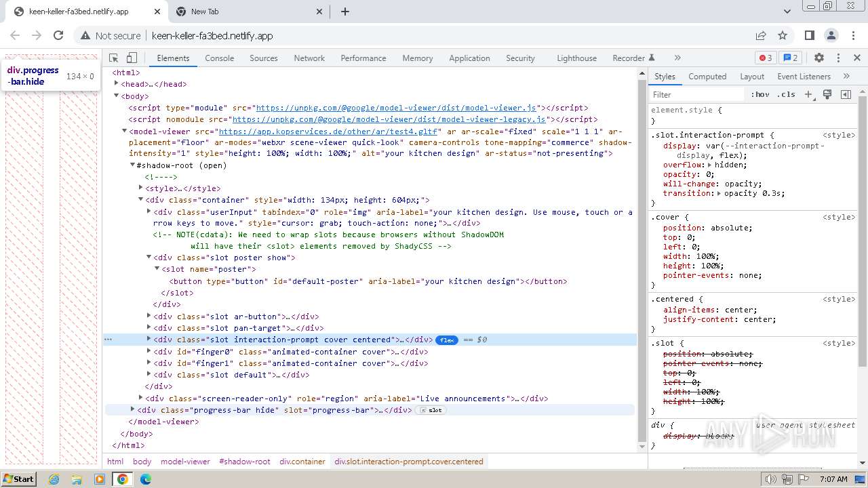Viewport: 868px width, 488px height.
Task: Open the Windows Start menu
Action: click(x=18, y=479)
